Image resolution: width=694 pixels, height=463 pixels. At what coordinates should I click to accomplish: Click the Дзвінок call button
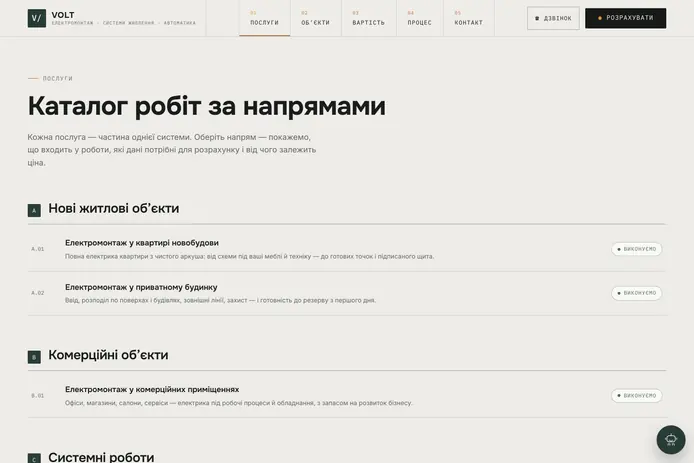[x=553, y=18]
